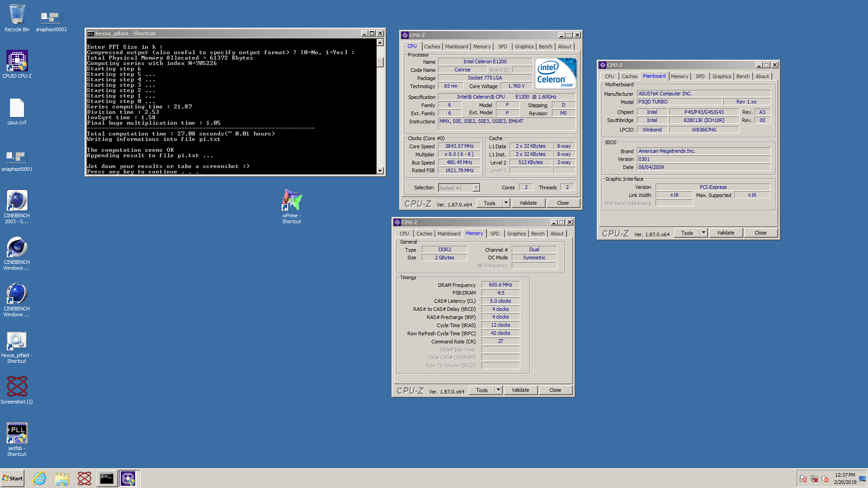Click the Core Speed value 3843.57 MHz
Viewport: 868px width, 488px height.
pos(459,146)
